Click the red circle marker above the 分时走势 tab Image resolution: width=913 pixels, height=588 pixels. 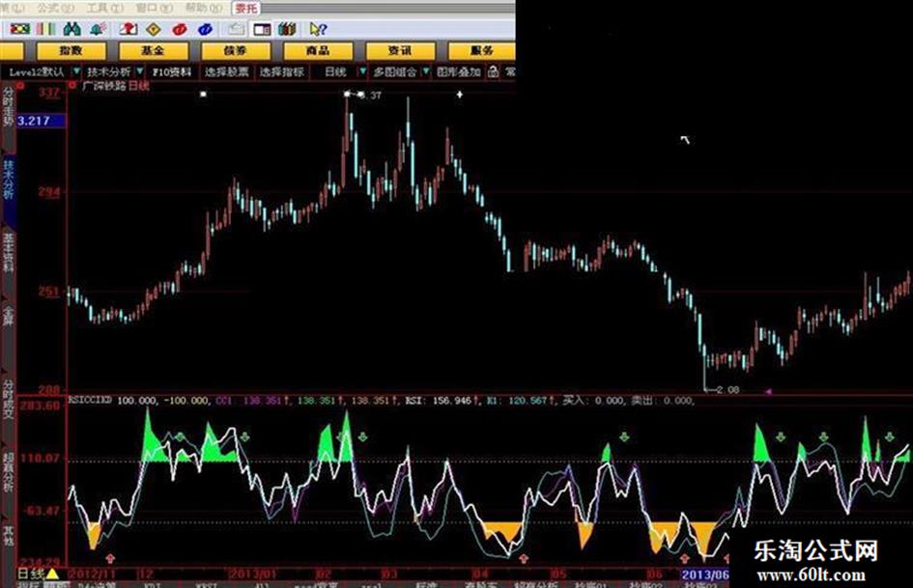21,86
